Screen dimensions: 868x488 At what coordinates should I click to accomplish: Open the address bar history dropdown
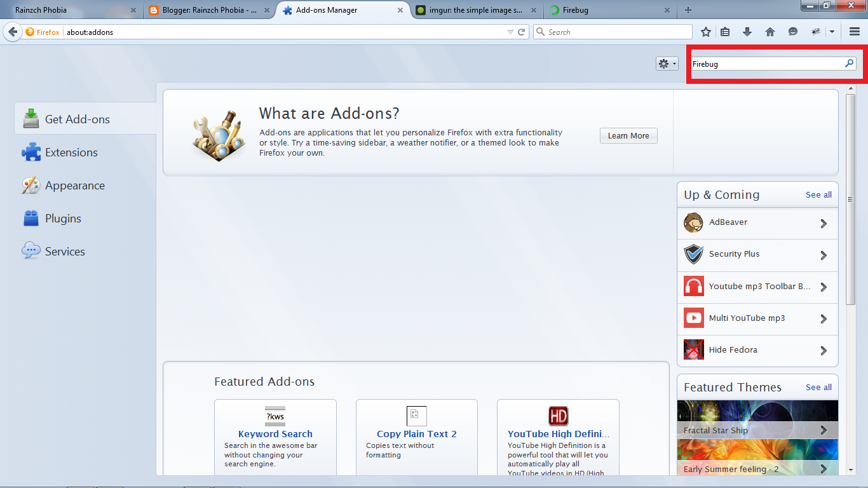click(510, 32)
